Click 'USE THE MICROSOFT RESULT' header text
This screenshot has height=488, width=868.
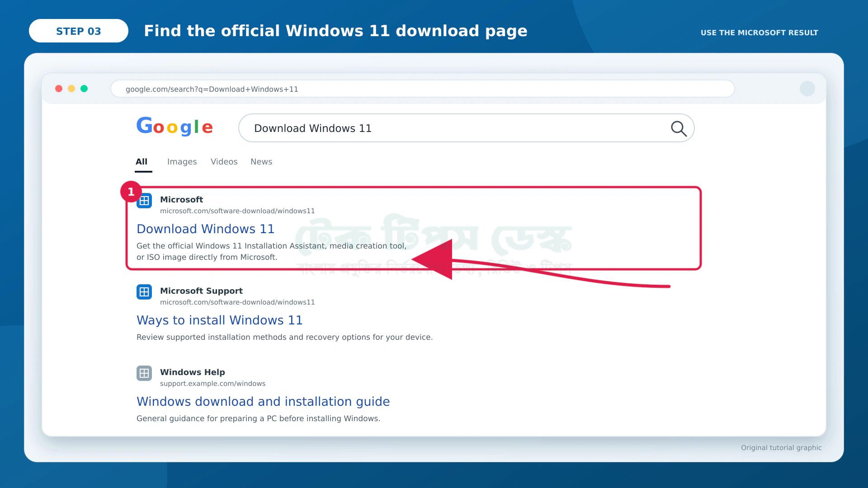(x=759, y=33)
